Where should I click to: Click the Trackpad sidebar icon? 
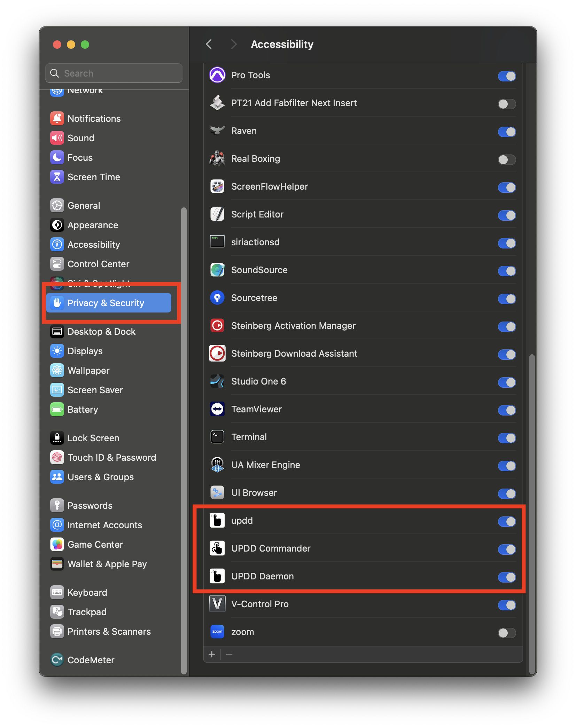tap(57, 612)
